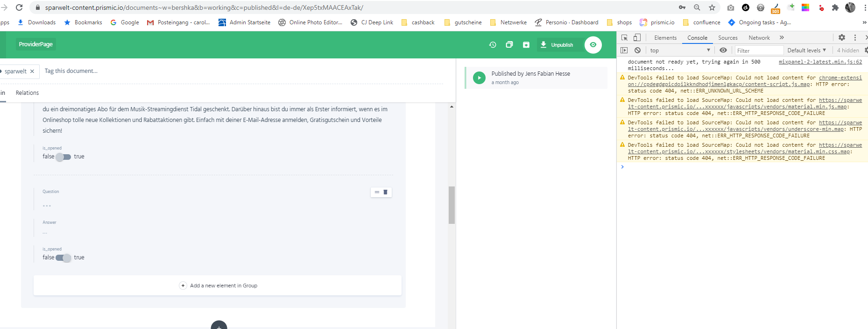Image resolution: width=868 pixels, height=329 pixels.
Task: Open mixpanel-2-latest.min.js:62 source link
Action: [820, 62]
